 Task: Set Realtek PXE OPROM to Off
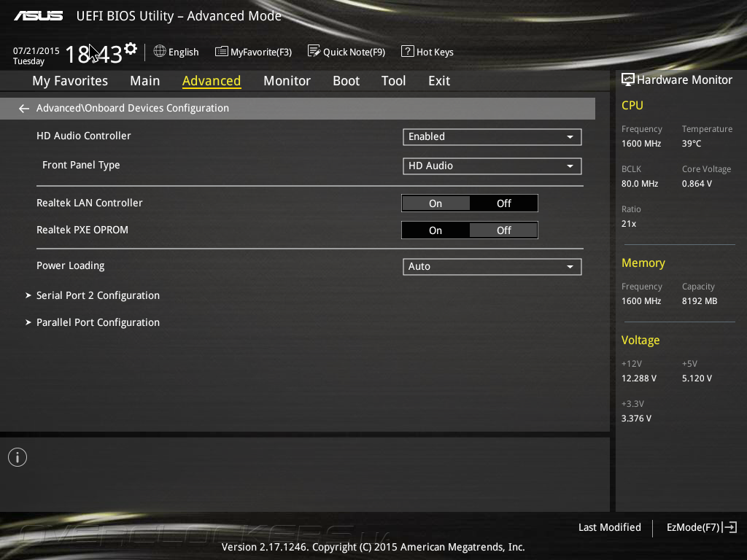click(503, 230)
